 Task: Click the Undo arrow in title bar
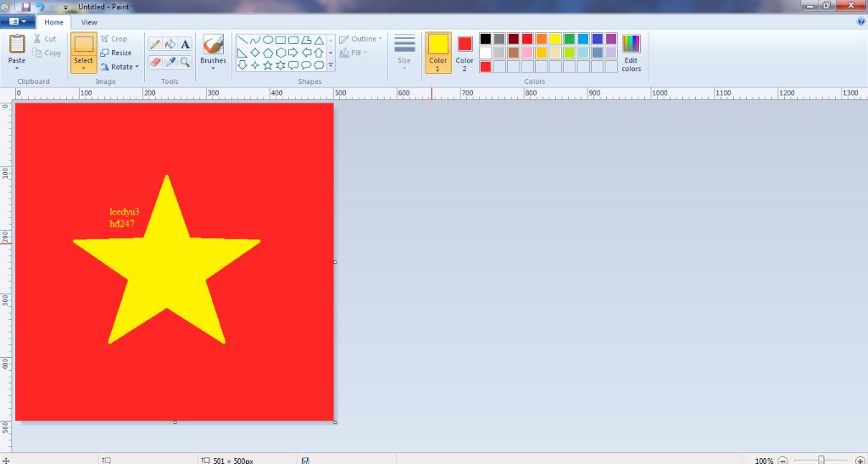click(x=40, y=7)
